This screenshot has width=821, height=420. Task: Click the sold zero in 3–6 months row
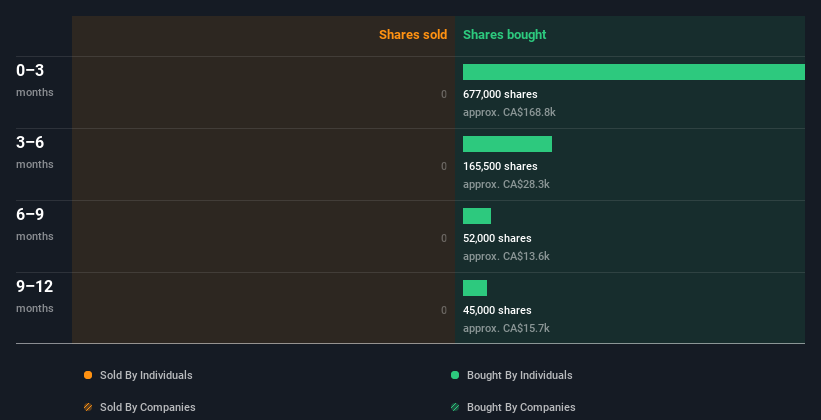coord(444,167)
